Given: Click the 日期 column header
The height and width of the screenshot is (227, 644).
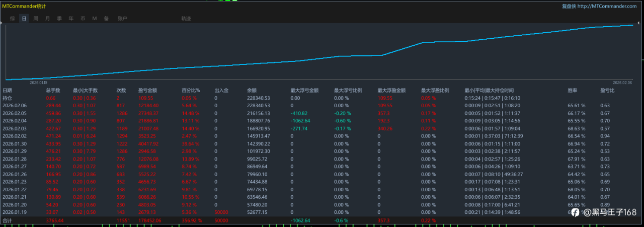Looking at the screenshot, I should [8, 90].
